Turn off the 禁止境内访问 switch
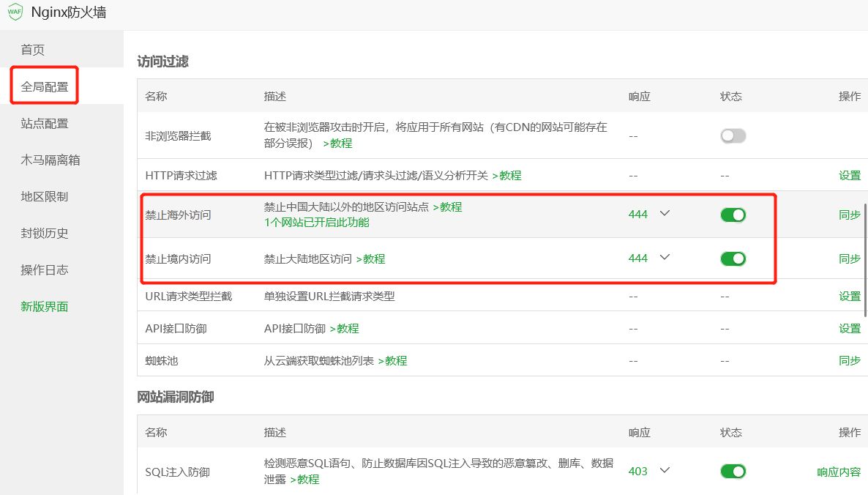The height and width of the screenshot is (495, 868). pyautogui.click(x=733, y=258)
